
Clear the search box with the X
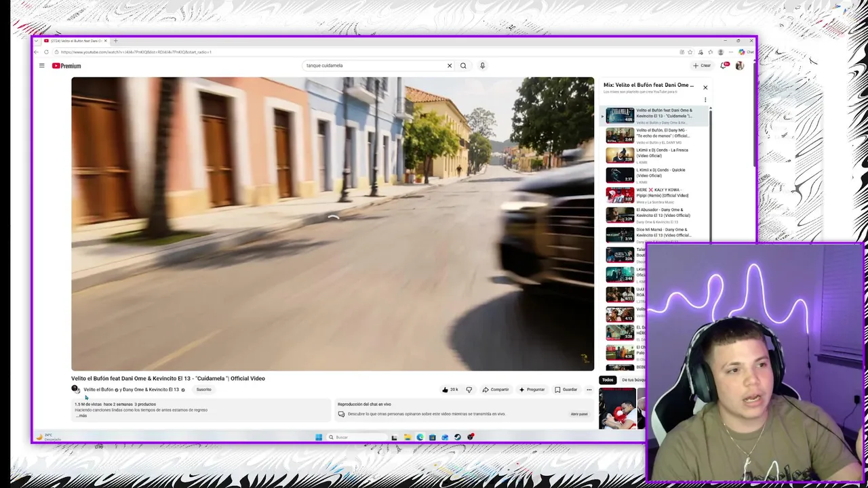tap(449, 66)
